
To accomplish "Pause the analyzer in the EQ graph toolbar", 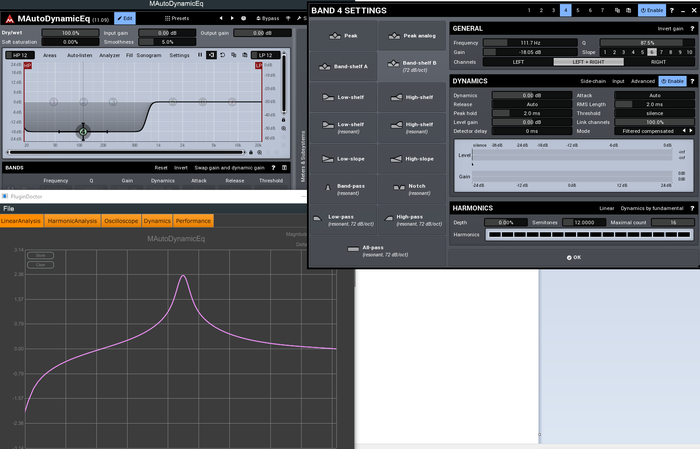I will point(200,55).
